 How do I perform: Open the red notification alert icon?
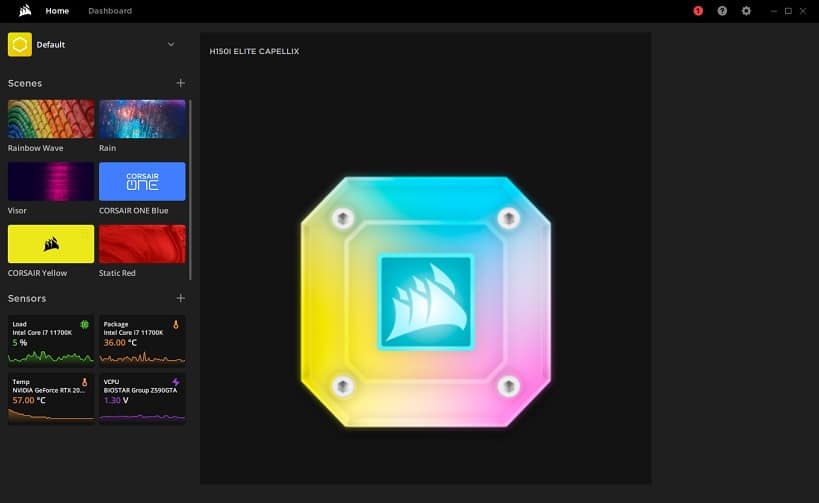[698, 11]
